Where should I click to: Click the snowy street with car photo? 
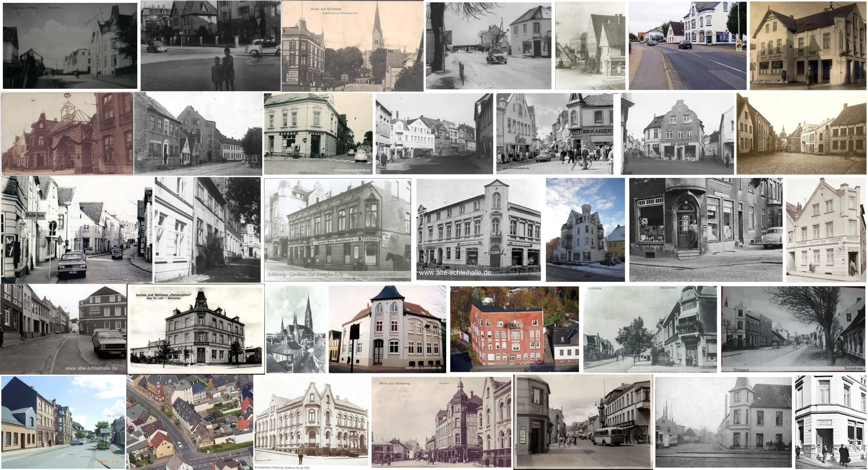pos(488,45)
